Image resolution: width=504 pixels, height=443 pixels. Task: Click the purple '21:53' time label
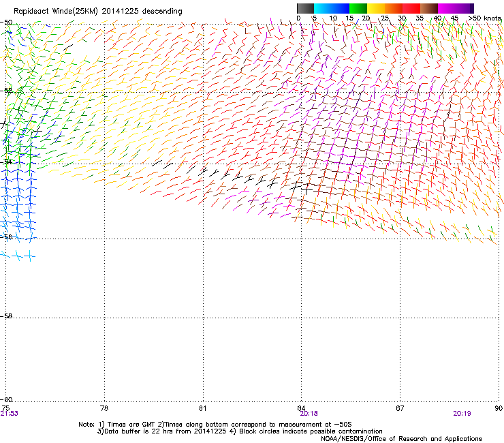pyautogui.click(x=10, y=414)
